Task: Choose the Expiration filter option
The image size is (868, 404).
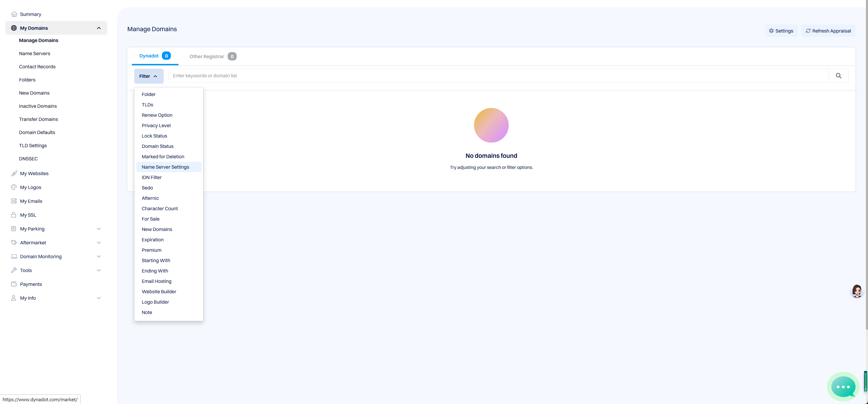Action: (x=153, y=240)
